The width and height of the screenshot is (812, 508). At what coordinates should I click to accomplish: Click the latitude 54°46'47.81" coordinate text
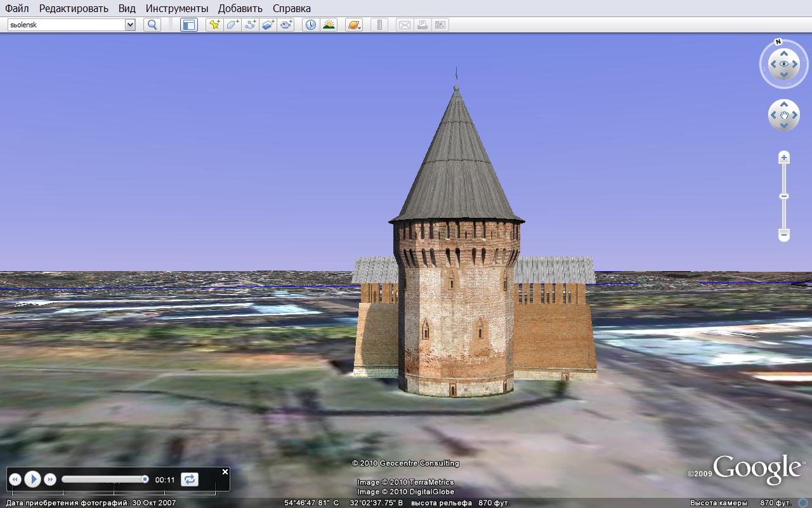[311, 503]
